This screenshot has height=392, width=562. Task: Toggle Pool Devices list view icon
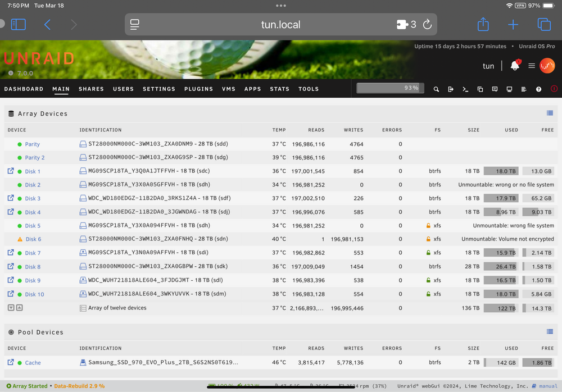[x=550, y=332]
